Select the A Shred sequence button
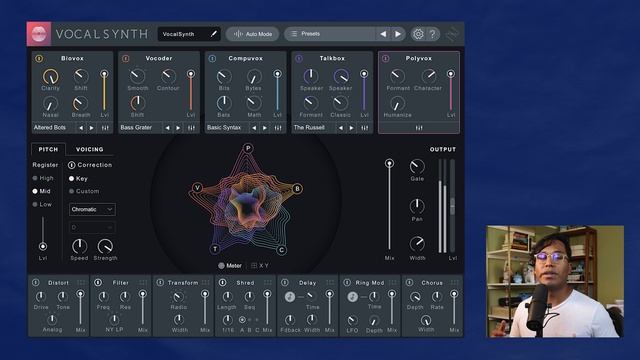The image size is (640, 360). (242, 320)
